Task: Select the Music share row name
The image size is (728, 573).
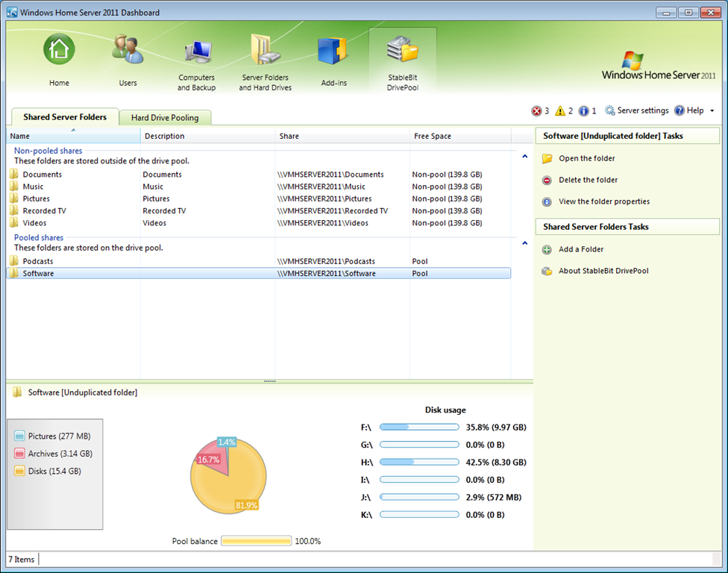Action: [x=33, y=187]
